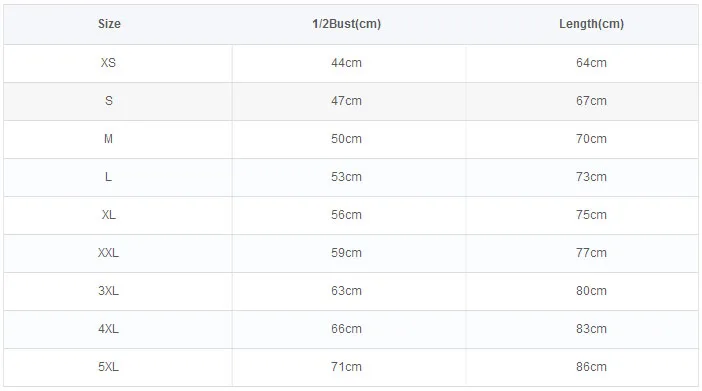Click the 86cm length value

coord(591,367)
